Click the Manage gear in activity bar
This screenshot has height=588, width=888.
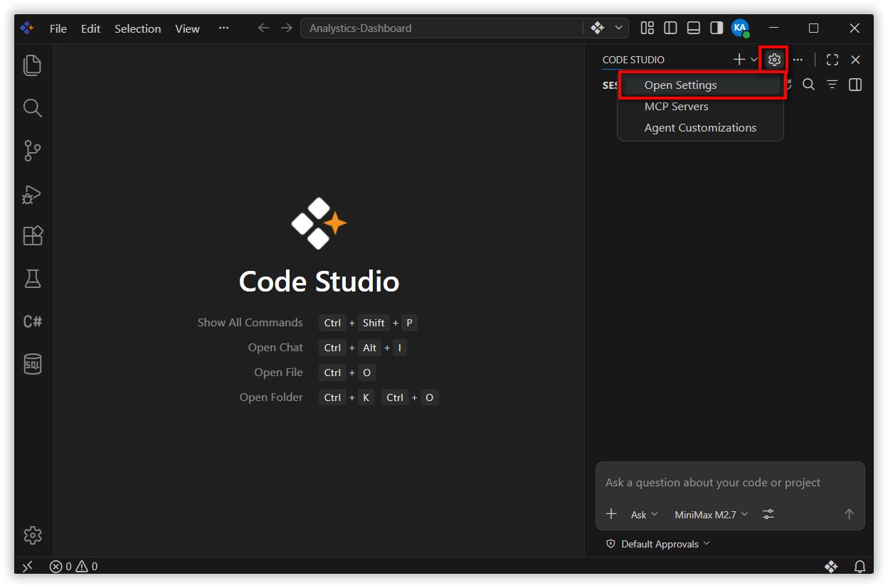coord(33,535)
